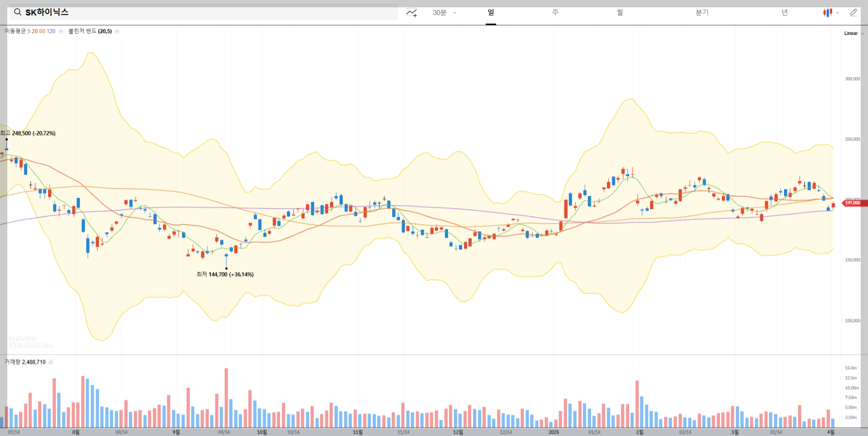Switch to the 년 (yearly) tab
The width and height of the screenshot is (868, 436).
pyautogui.click(x=785, y=13)
